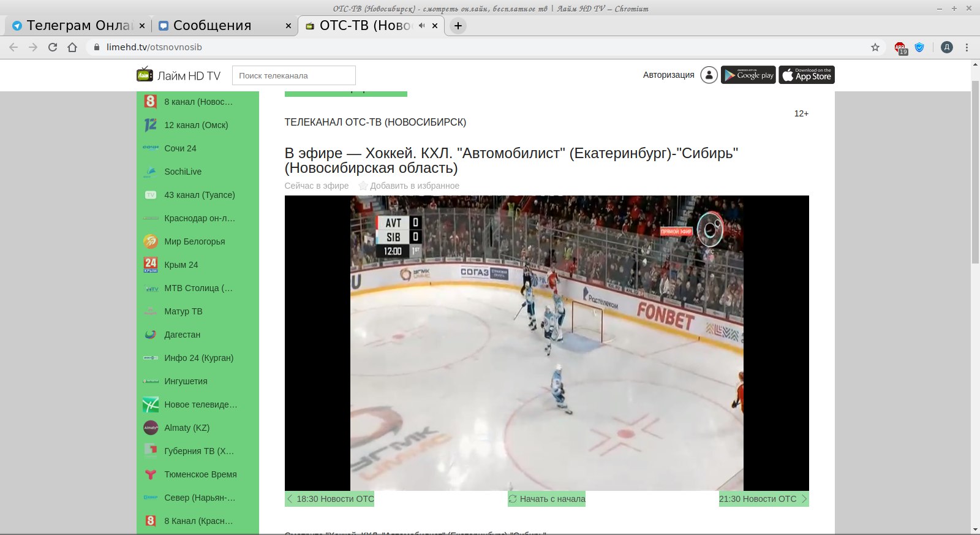This screenshot has width=980, height=535.
Task: Open the 8 канал (Новосибирск) channel logo
Action: coord(151,102)
